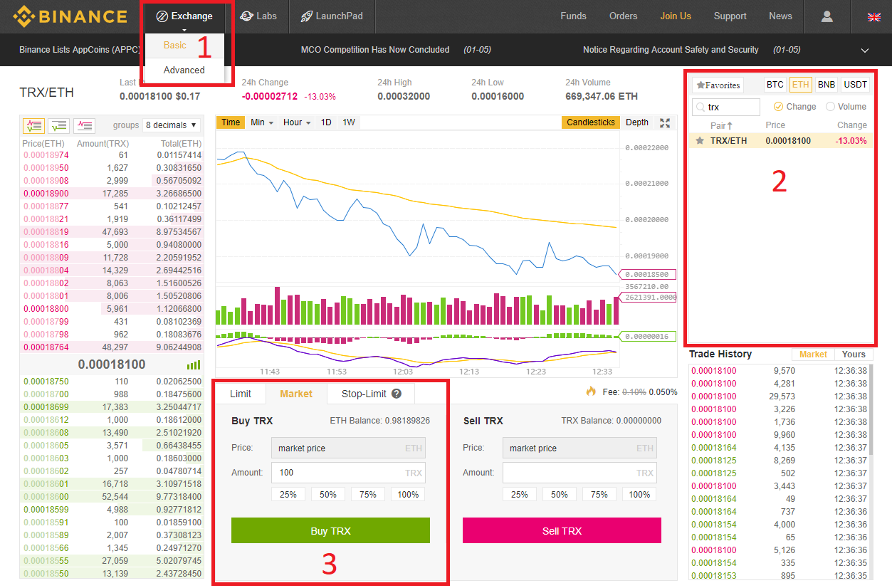This screenshot has width=892, height=588.
Task: Open Labs in the top navigation
Action: 258,16
